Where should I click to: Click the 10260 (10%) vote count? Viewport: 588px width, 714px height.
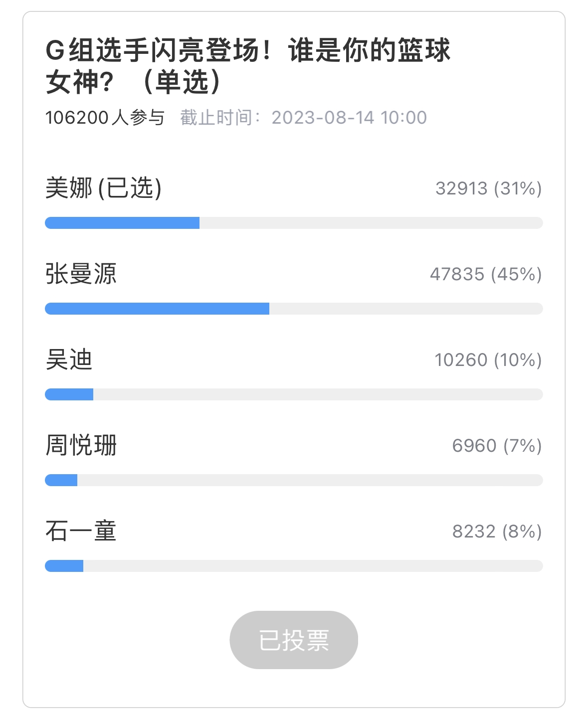point(488,360)
